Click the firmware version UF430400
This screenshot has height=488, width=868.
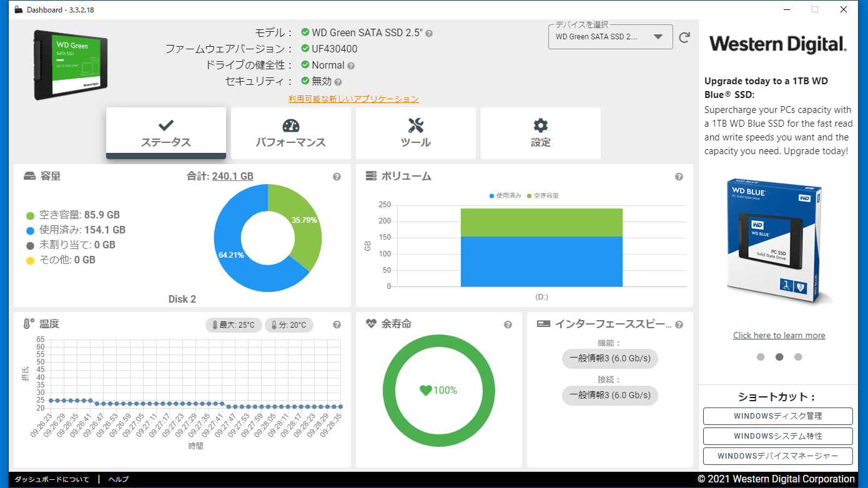(335, 49)
